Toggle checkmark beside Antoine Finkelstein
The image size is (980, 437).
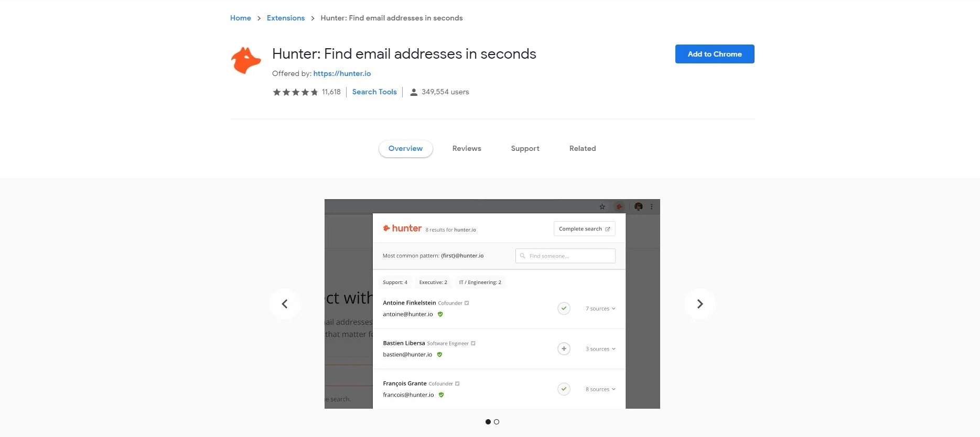(x=564, y=308)
